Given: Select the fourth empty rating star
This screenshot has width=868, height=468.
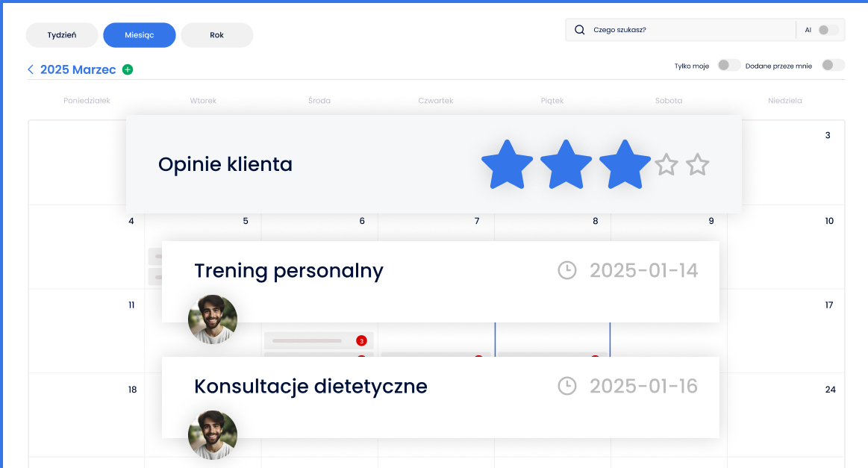Looking at the screenshot, I should 666,165.
